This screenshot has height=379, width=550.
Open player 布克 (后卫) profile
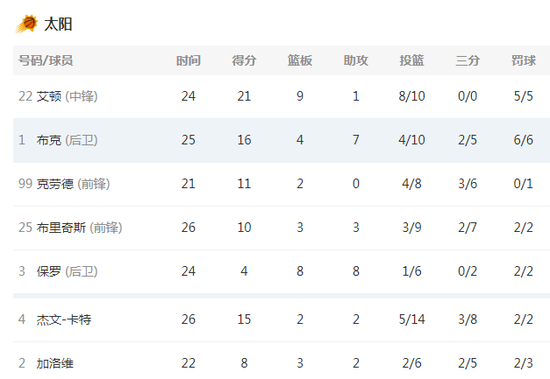pos(67,140)
